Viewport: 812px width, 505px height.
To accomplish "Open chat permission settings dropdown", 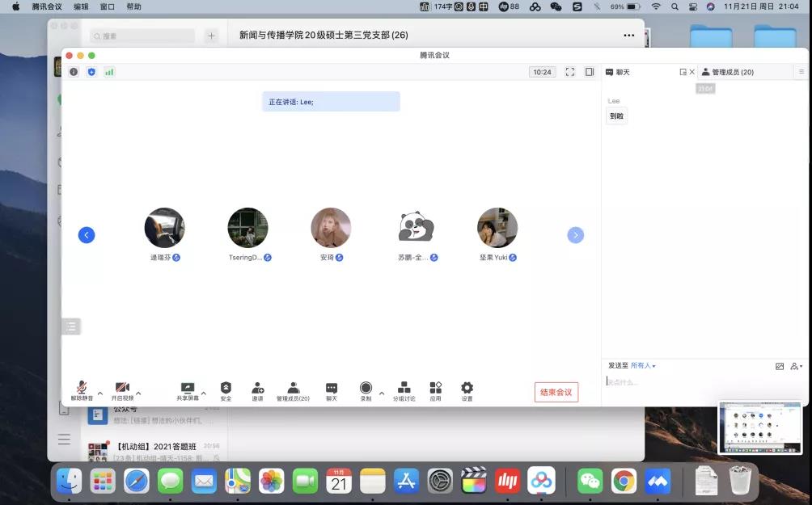I will 797,366.
